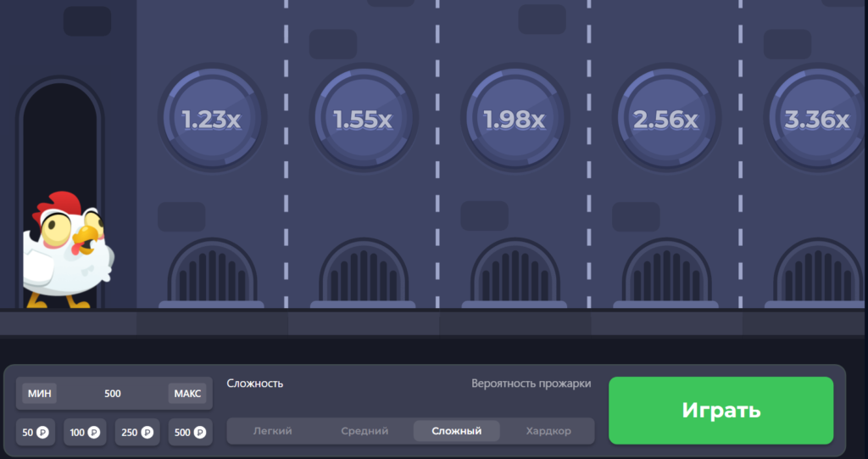This screenshot has width=868, height=459.
Task: Choose the 100 ₽ quick bet
Action: (x=85, y=433)
